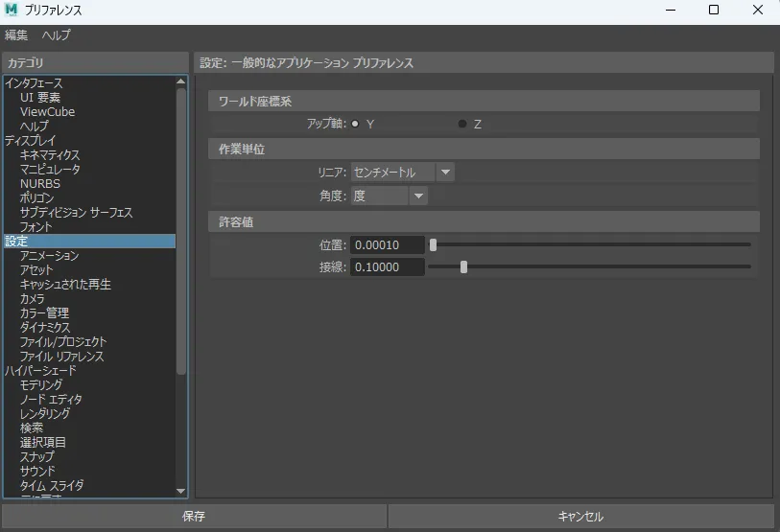Click the 接線 tolerance slider handle
The height and width of the screenshot is (532, 780).
(x=463, y=267)
